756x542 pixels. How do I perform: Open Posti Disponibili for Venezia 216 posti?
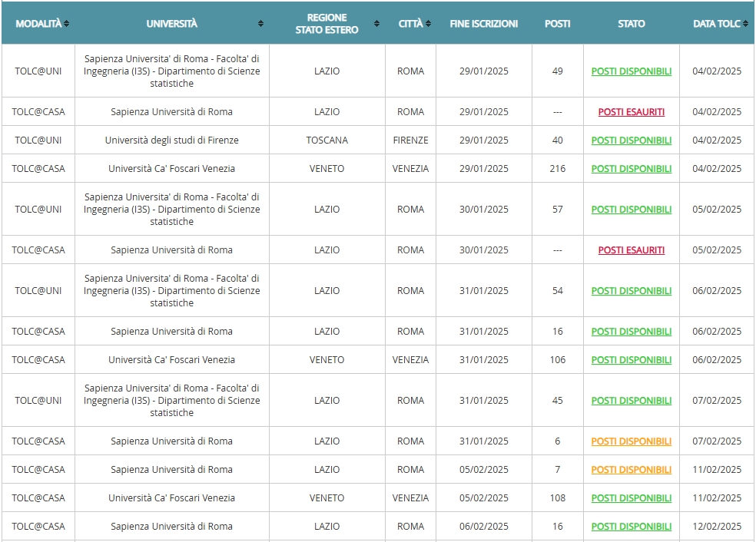point(631,169)
